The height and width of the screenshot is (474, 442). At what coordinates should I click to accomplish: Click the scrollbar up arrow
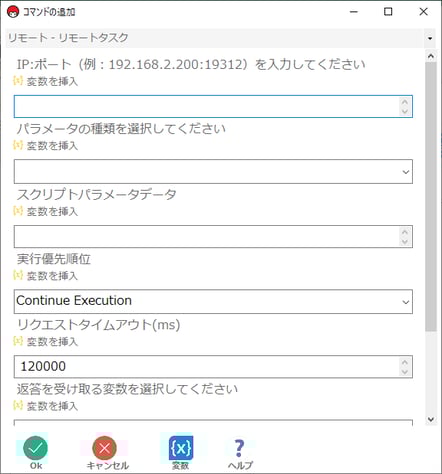(431, 56)
